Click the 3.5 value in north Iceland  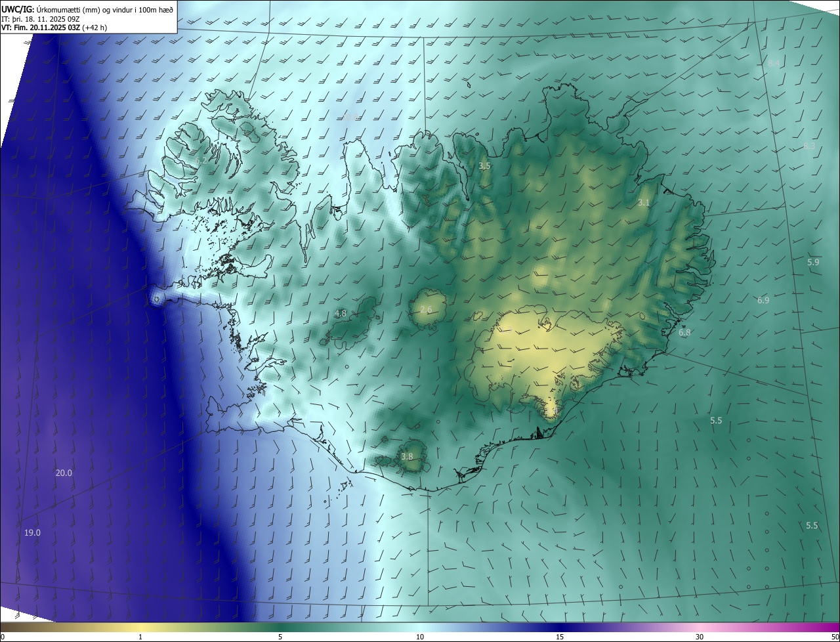[484, 165]
